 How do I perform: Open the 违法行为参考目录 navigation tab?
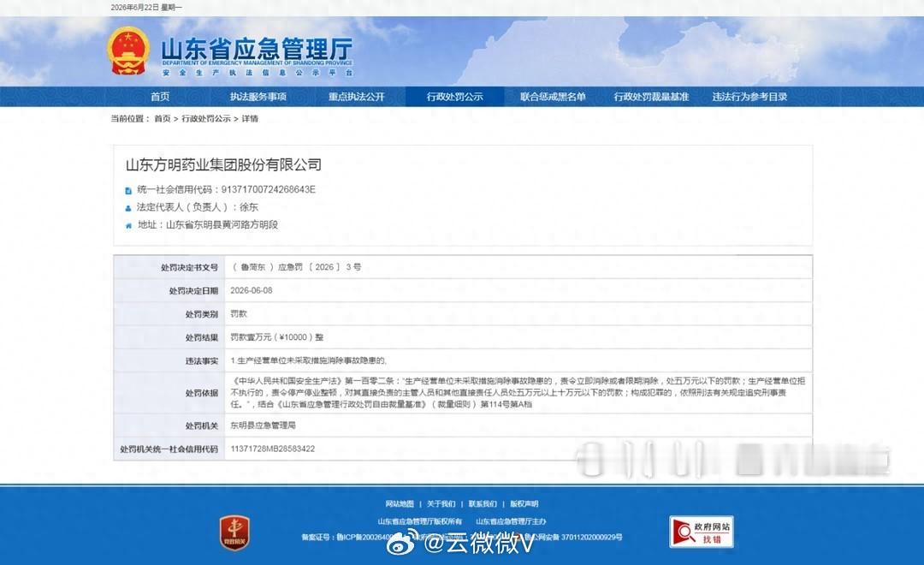(749, 97)
